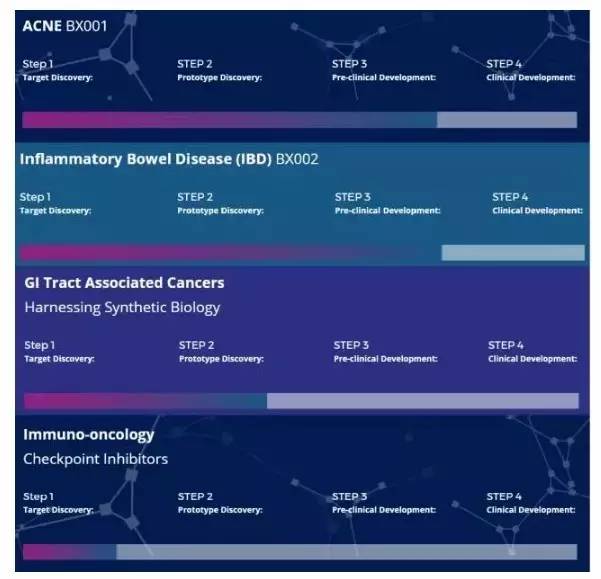Open Inflammatory Bowel Disease (IBD) BX002 heading

tap(169, 159)
